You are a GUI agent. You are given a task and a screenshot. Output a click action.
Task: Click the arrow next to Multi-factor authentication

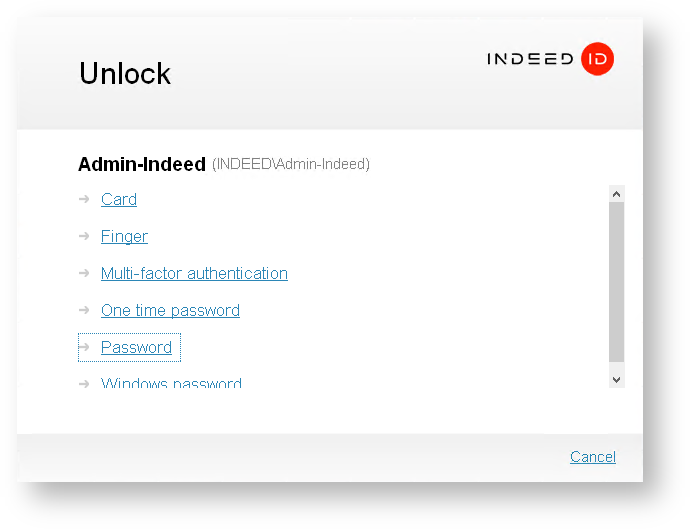pyautogui.click(x=84, y=273)
